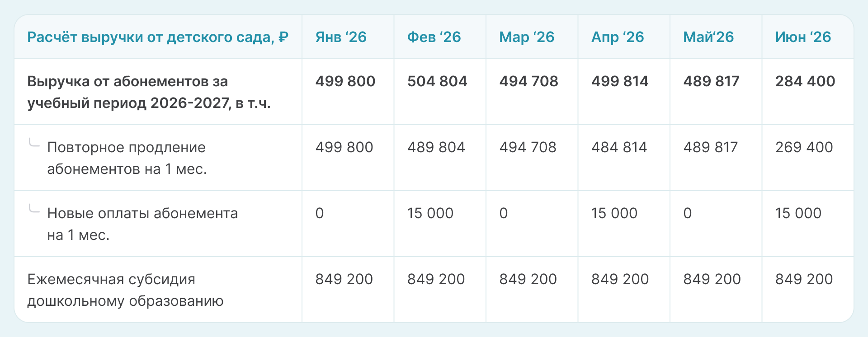Click the "Мар '26" column header
This screenshot has height=337, width=868.
[x=527, y=37]
